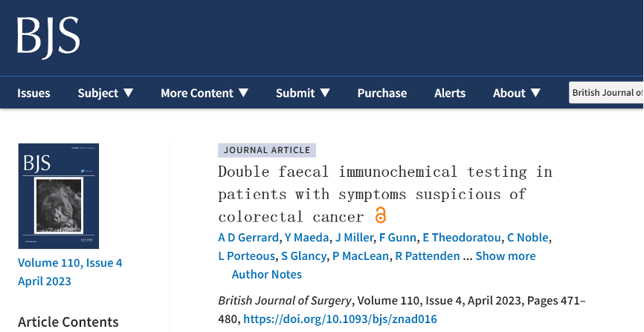
Task: Open the Alerts page
Action: pyautogui.click(x=450, y=93)
